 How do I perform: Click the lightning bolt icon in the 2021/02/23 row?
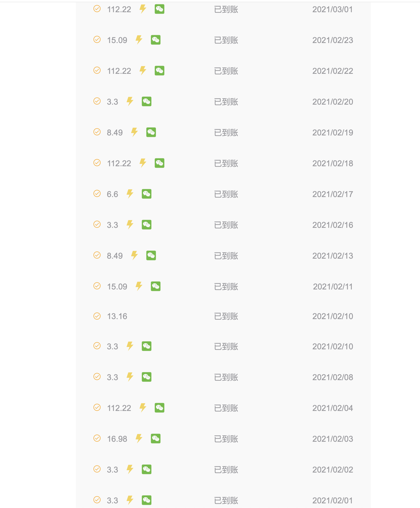(x=139, y=40)
